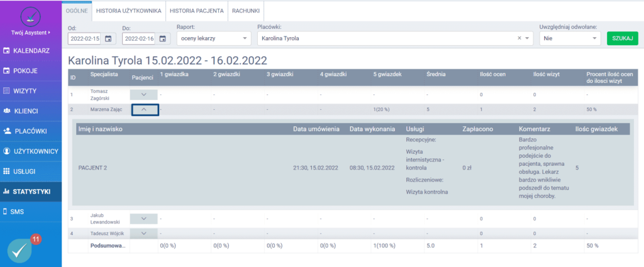This screenshot has height=267, width=644.
Task: Click into the Od date field
Action: coord(84,39)
